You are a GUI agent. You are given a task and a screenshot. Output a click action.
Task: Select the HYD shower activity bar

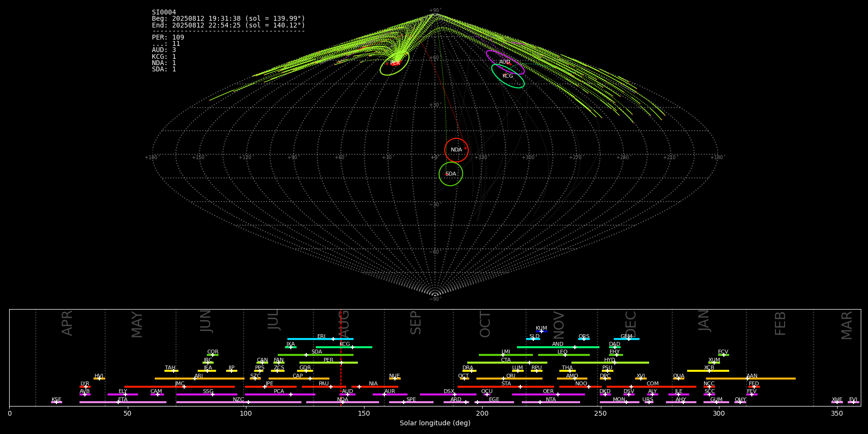pyautogui.click(x=610, y=363)
